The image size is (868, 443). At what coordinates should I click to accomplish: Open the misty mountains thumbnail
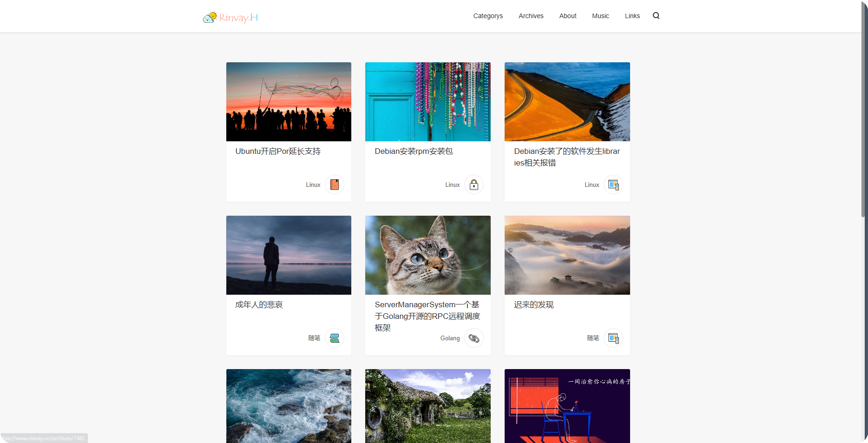[x=567, y=255]
